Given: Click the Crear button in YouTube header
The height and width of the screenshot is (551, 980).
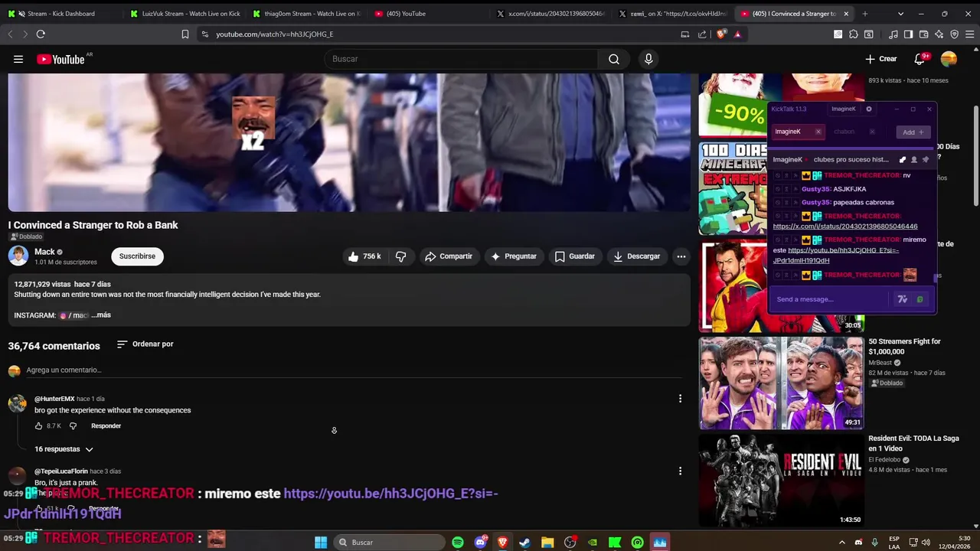Looking at the screenshot, I should pos(881,59).
